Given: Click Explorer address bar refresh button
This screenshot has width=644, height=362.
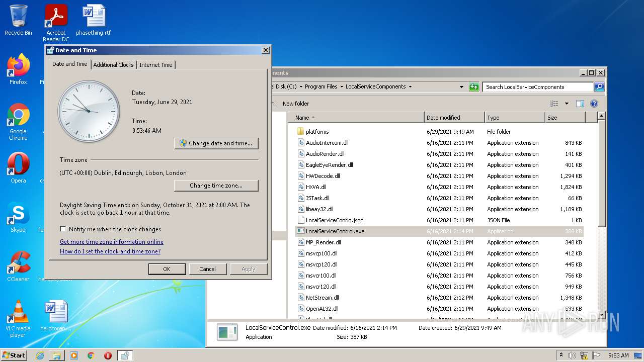Looking at the screenshot, I should coord(474,86).
